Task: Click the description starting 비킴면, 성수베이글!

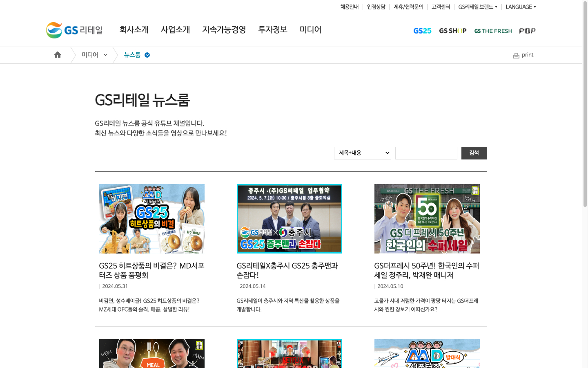Action: pyautogui.click(x=149, y=305)
